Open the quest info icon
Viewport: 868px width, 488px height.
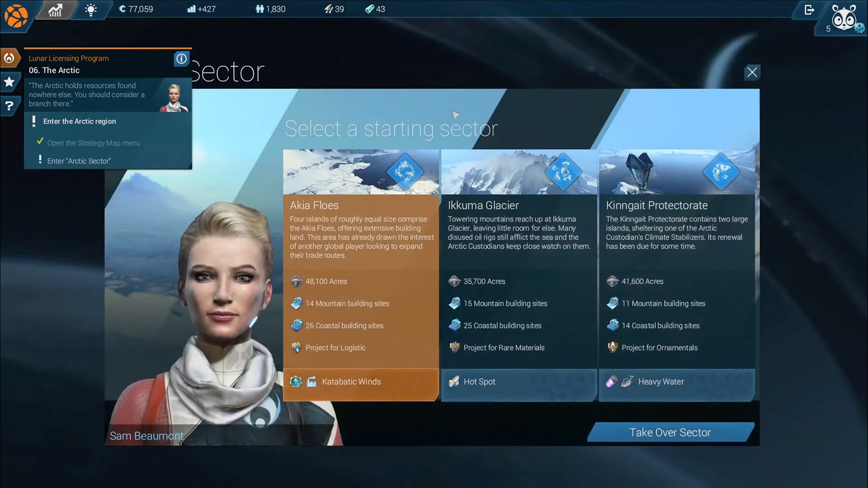[x=181, y=59]
